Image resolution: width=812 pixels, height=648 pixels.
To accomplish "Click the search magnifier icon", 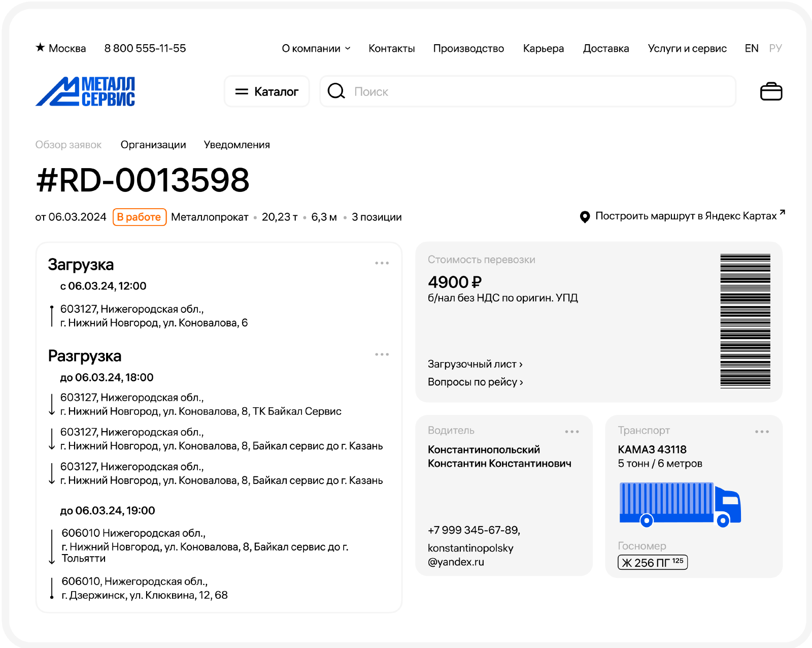I will click(x=336, y=91).
